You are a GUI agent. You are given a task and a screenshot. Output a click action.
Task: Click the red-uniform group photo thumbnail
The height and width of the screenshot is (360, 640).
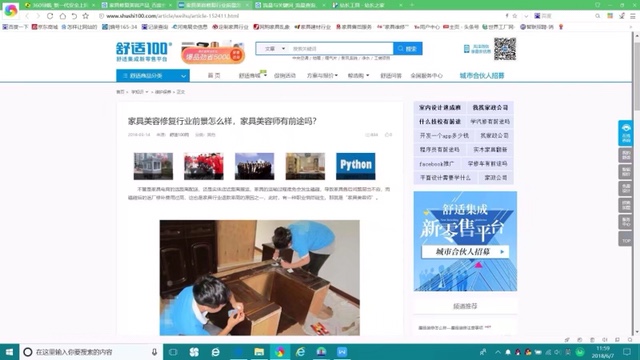click(x=204, y=166)
